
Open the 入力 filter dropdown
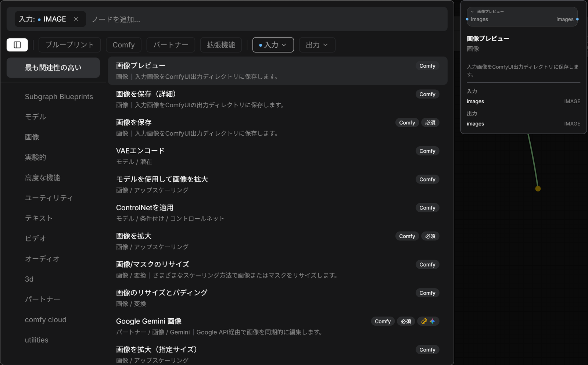(273, 45)
